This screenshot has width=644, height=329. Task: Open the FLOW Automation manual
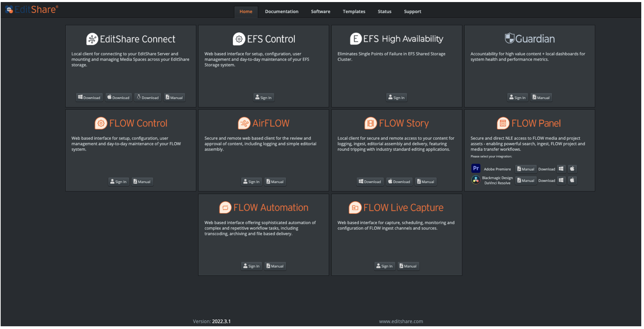275,266
